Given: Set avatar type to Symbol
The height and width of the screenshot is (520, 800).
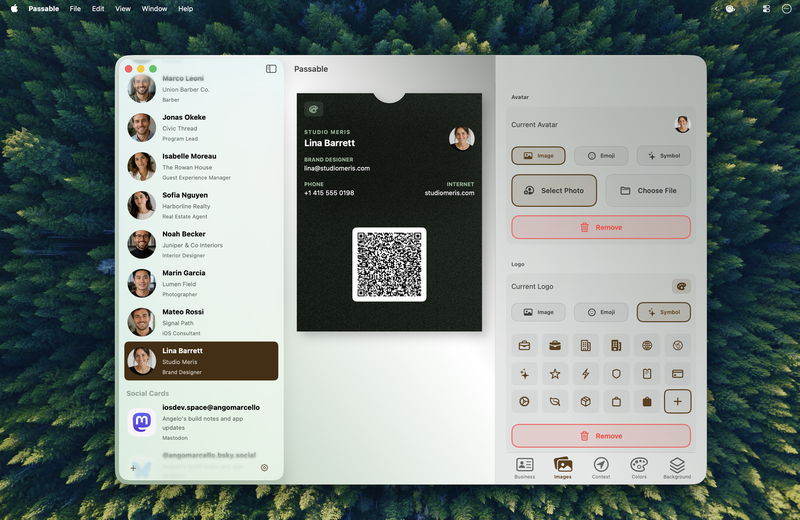Looking at the screenshot, I should (x=664, y=156).
